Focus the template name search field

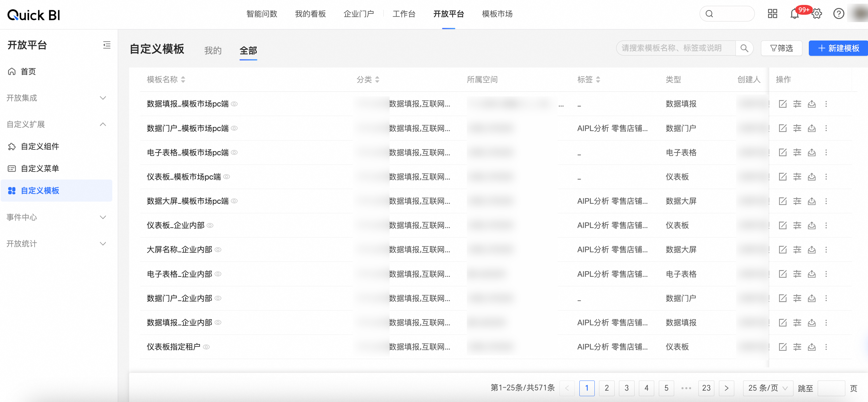[676, 48]
